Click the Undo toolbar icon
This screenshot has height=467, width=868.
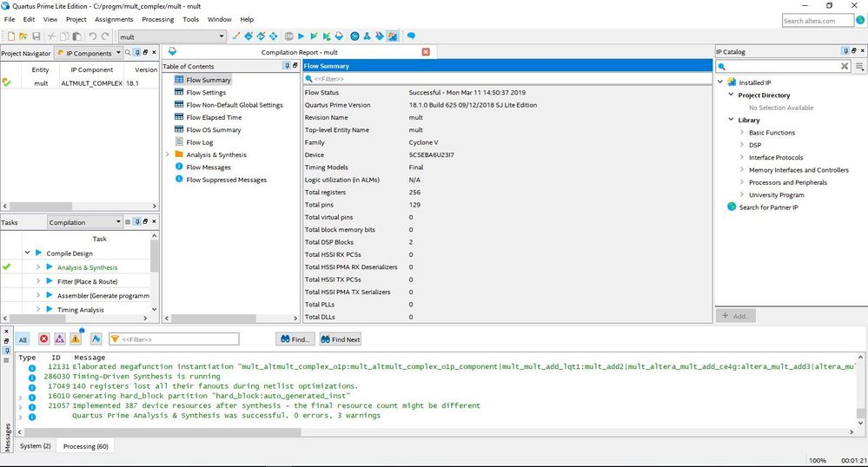tap(91, 36)
